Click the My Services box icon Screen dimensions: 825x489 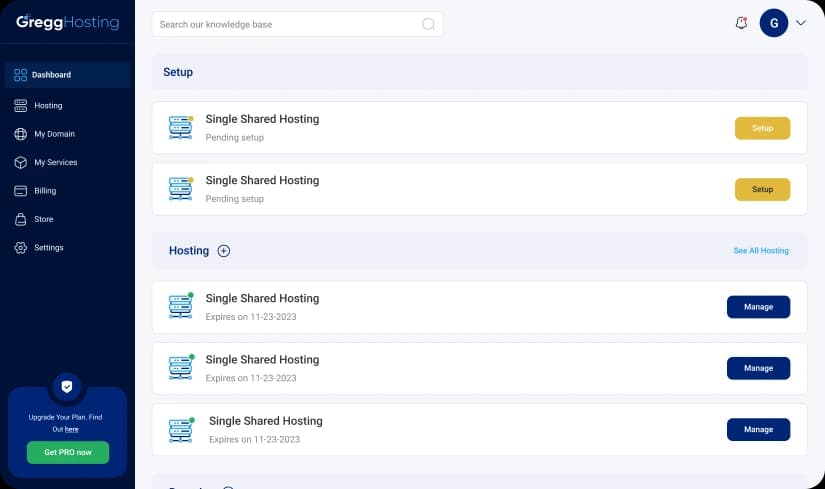[21, 163]
